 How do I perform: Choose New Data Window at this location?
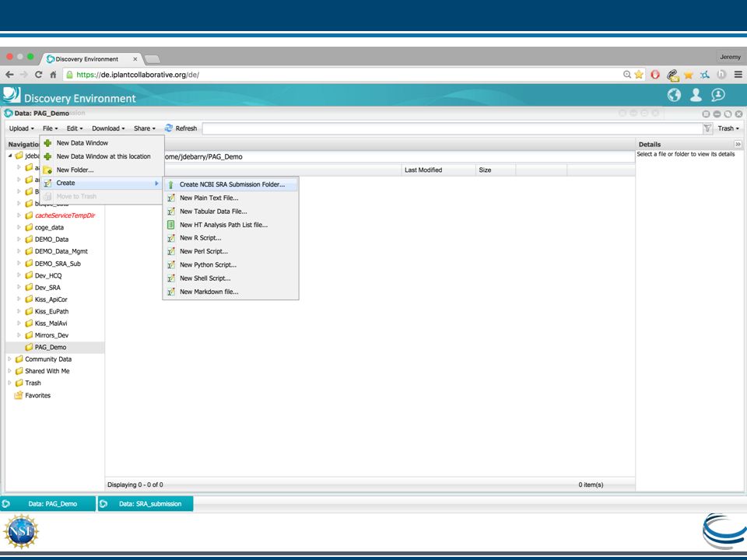[x=103, y=156]
